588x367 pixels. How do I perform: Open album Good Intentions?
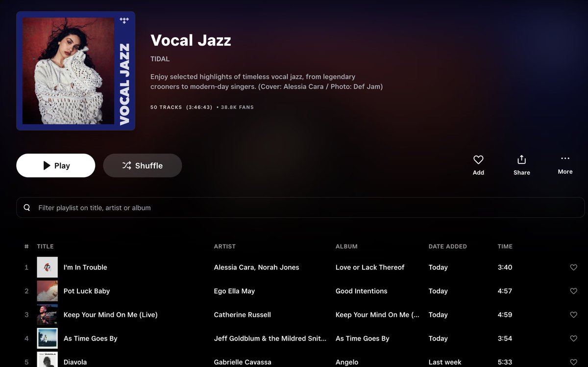pos(362,291)
